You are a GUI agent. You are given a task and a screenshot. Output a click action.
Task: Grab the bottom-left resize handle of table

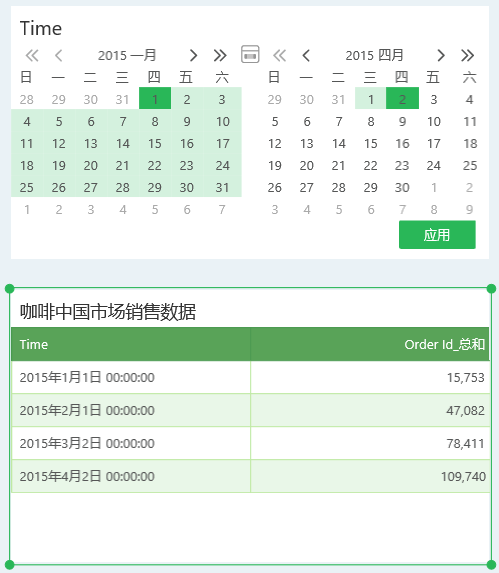click(9, 565)
